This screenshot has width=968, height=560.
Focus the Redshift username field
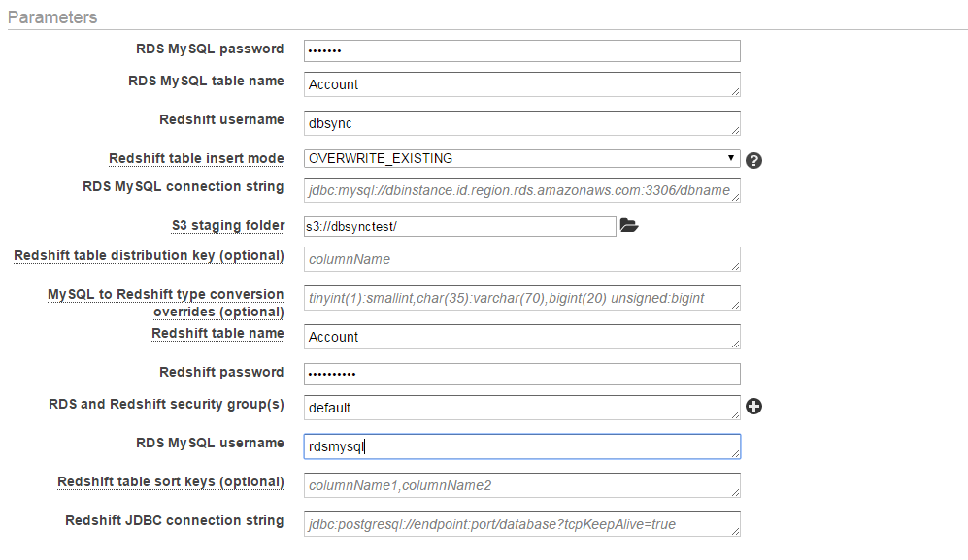(x=521, y=123)
